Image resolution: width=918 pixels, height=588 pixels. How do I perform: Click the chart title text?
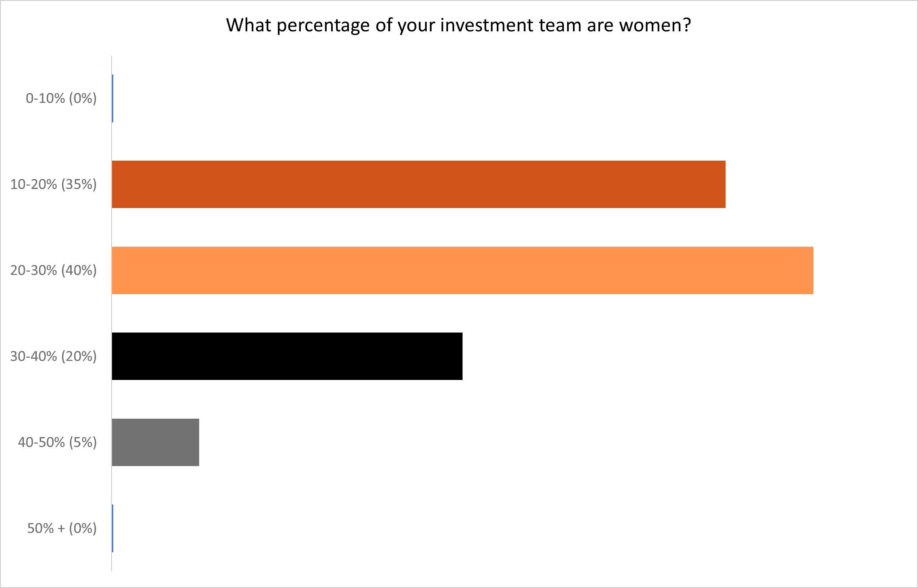point(458,25)
